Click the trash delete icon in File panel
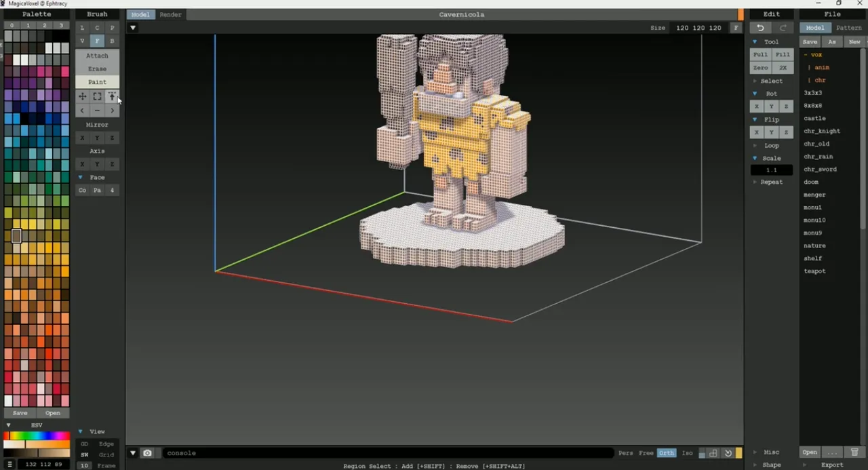 click(x=854, y=452)
